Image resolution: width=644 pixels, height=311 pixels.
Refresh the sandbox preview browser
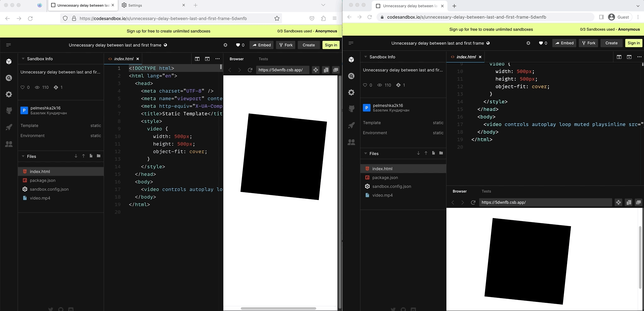pos(250,70)
